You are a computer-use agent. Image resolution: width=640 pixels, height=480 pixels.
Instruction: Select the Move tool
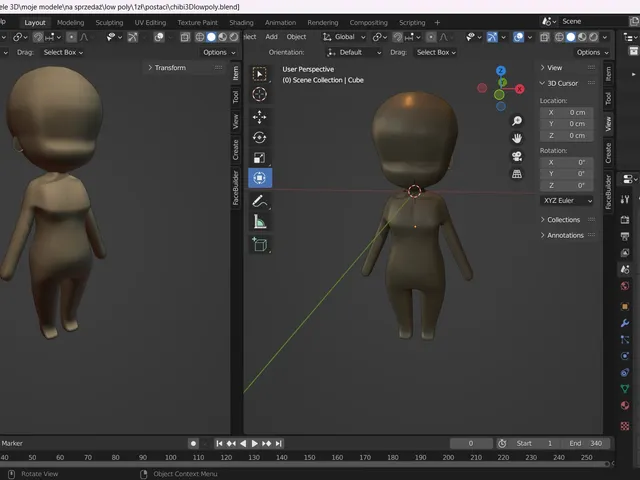(260, 117)
